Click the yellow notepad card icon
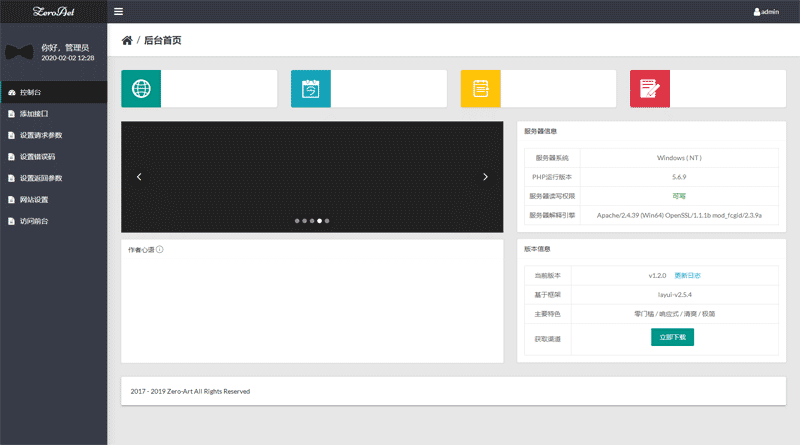 tap(480, 88)
